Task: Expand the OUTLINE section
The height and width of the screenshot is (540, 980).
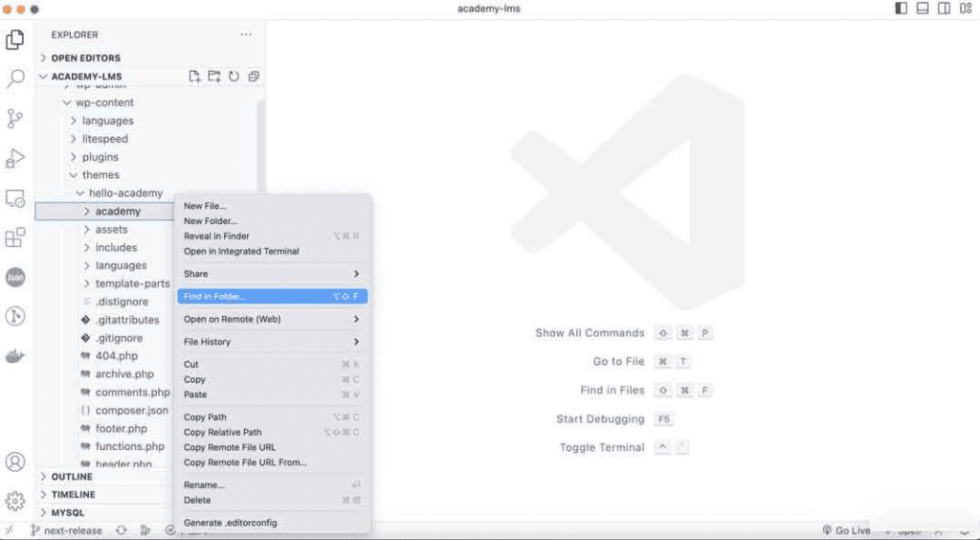Action: [72, 477]
